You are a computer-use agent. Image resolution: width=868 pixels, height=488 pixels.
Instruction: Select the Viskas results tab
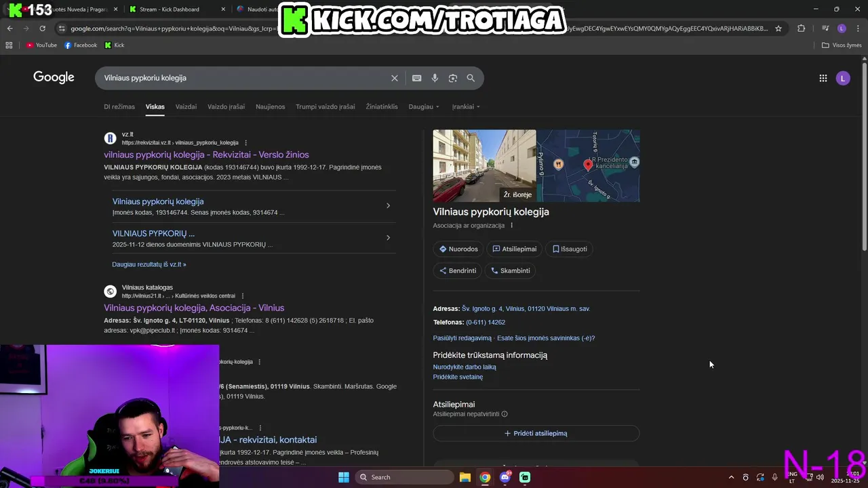(155, 106)
